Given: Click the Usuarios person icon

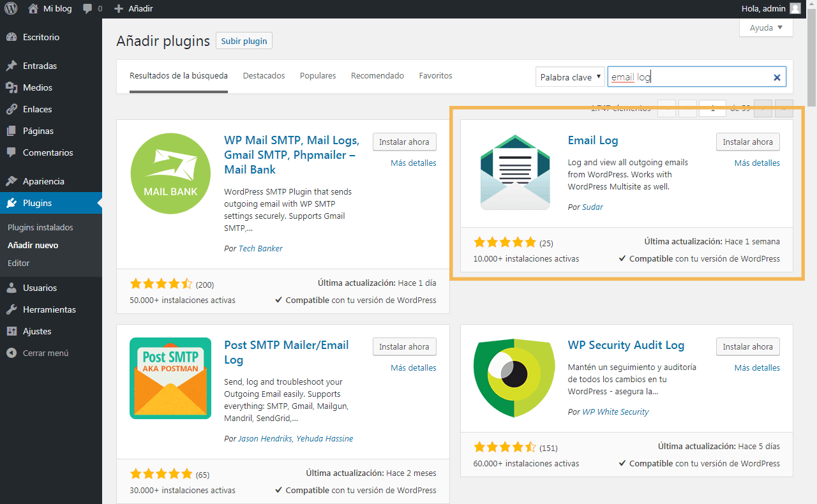Looking at the screenshot, I should click(x=11, y=288).
